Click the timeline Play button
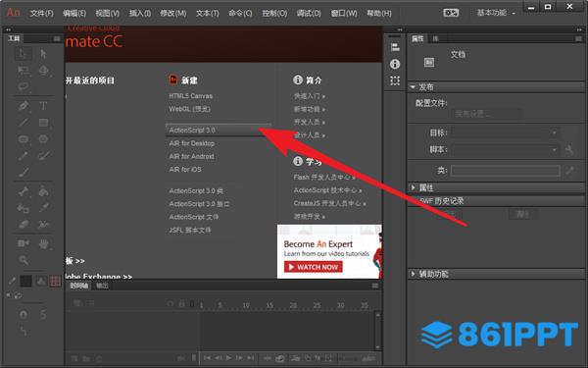This screenshot has width=588, height=368. pyautogui.click(x=228, y=358)
